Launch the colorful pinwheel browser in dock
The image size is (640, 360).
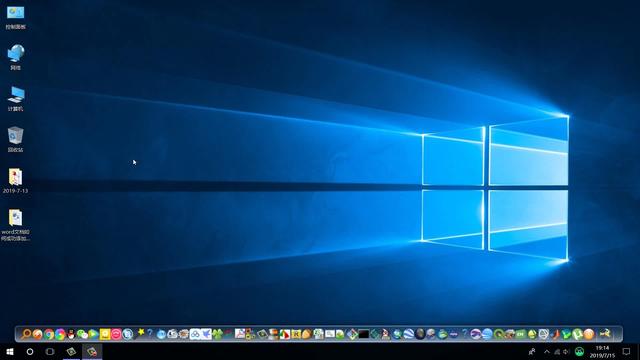point(60,334)
